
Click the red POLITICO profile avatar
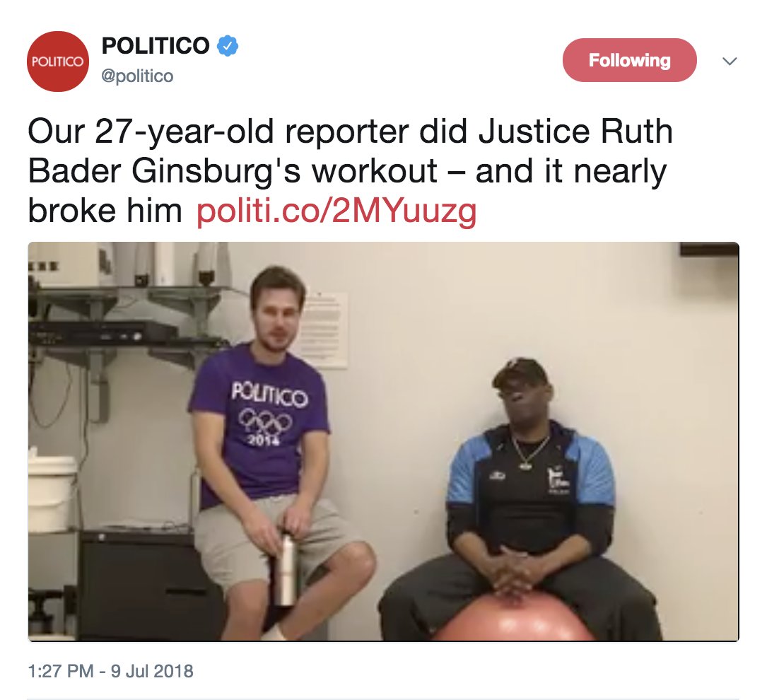tap(58, 62)
